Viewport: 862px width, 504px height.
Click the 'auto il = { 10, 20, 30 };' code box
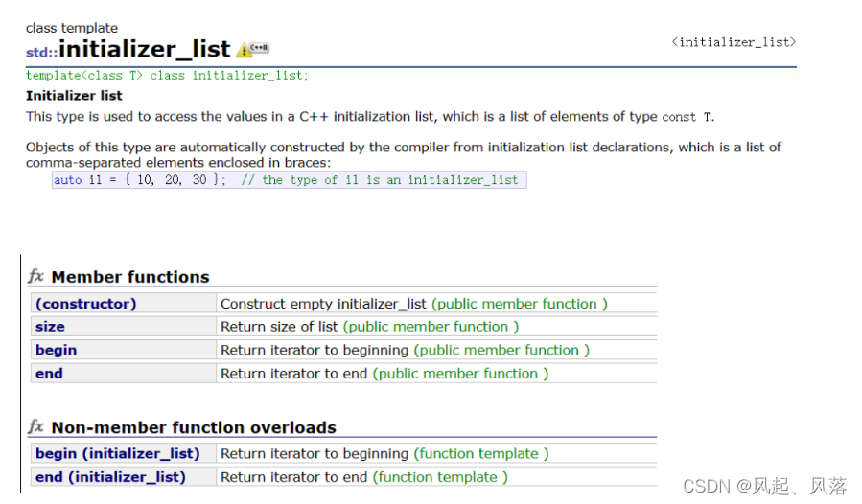tap(290, 180)
